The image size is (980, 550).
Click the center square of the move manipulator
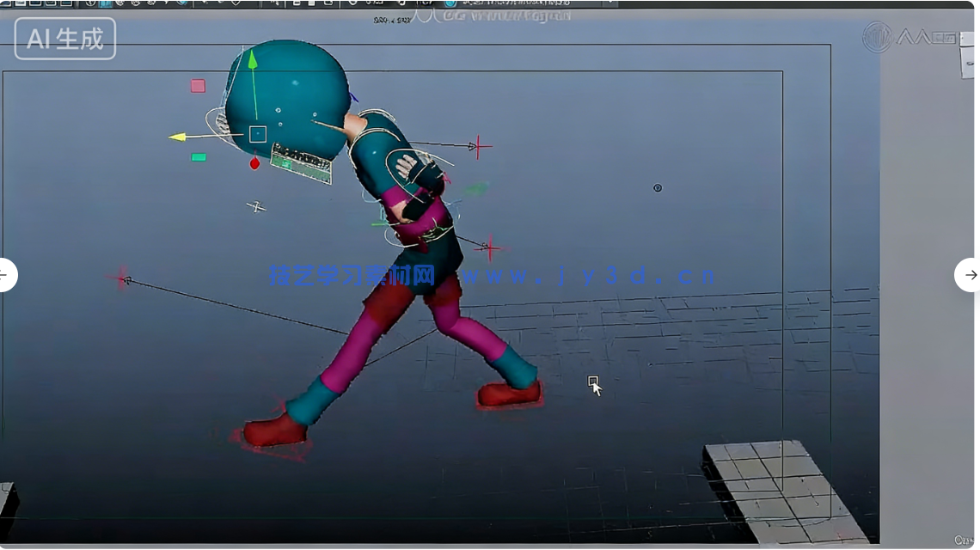[x=257, y=134]
